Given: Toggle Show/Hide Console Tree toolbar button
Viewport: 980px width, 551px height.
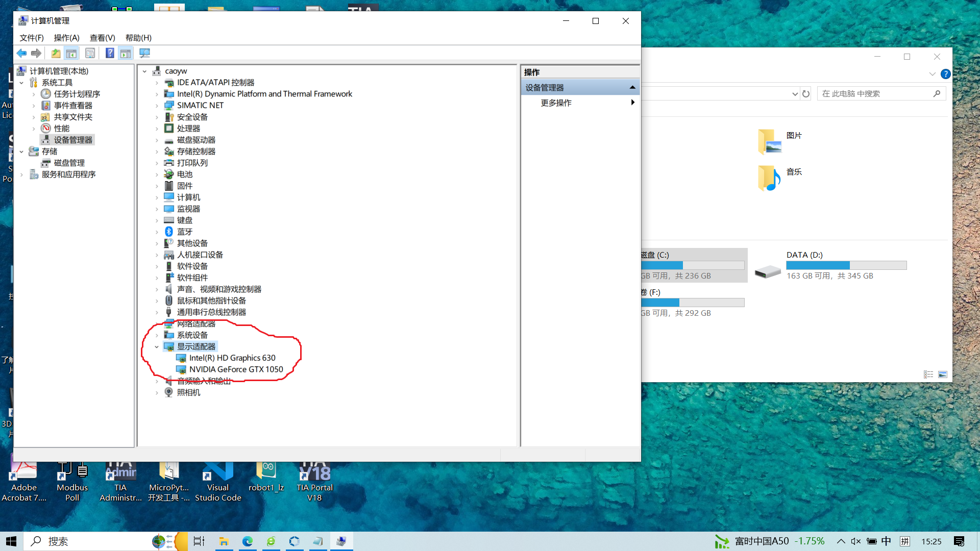Looking at the screenshot, I should tap(71, 53).
